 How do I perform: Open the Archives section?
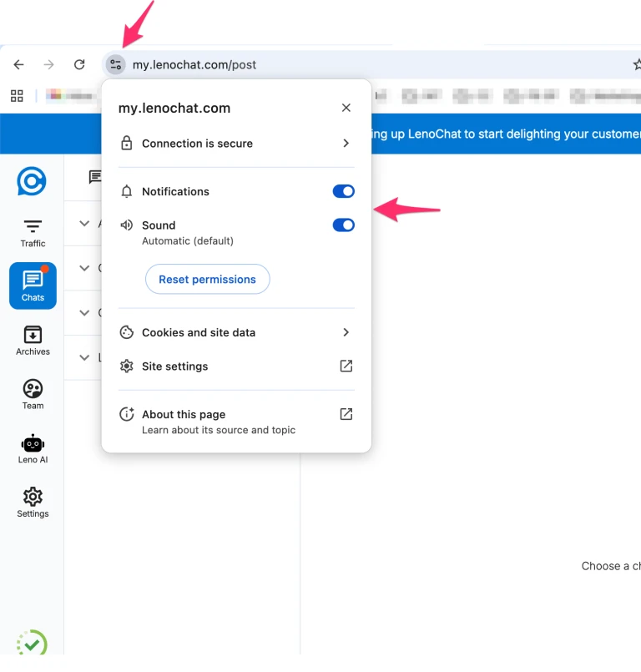[33, 341]
